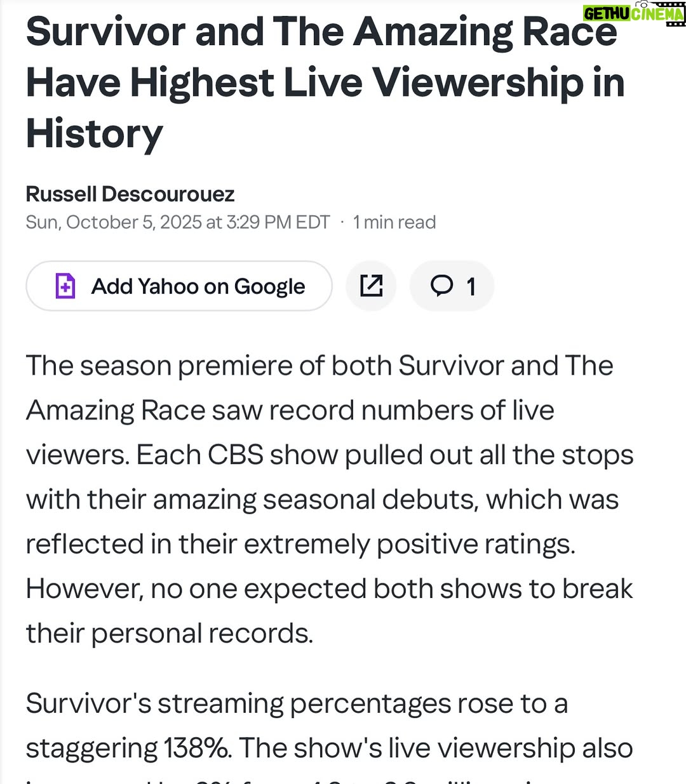The image size is (686, 784).
Task: Click the Add Yahoo on Google button
Action: point(179,286)
